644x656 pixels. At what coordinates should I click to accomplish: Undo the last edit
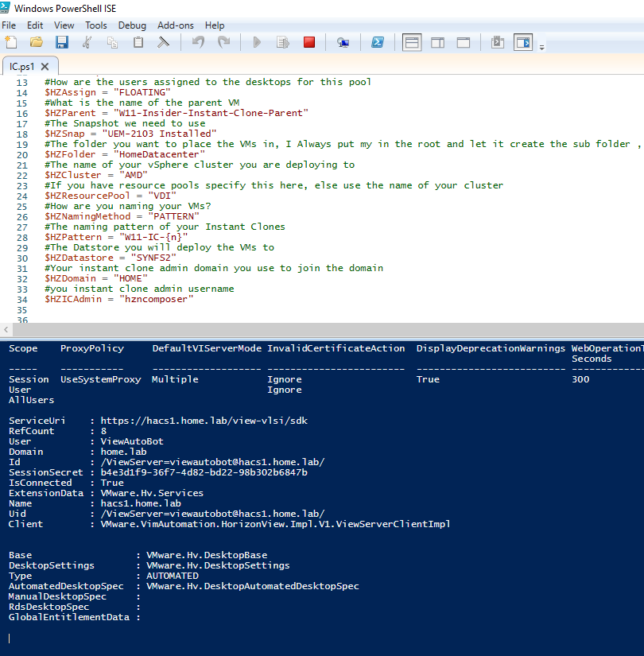click(x=198, y=42)
